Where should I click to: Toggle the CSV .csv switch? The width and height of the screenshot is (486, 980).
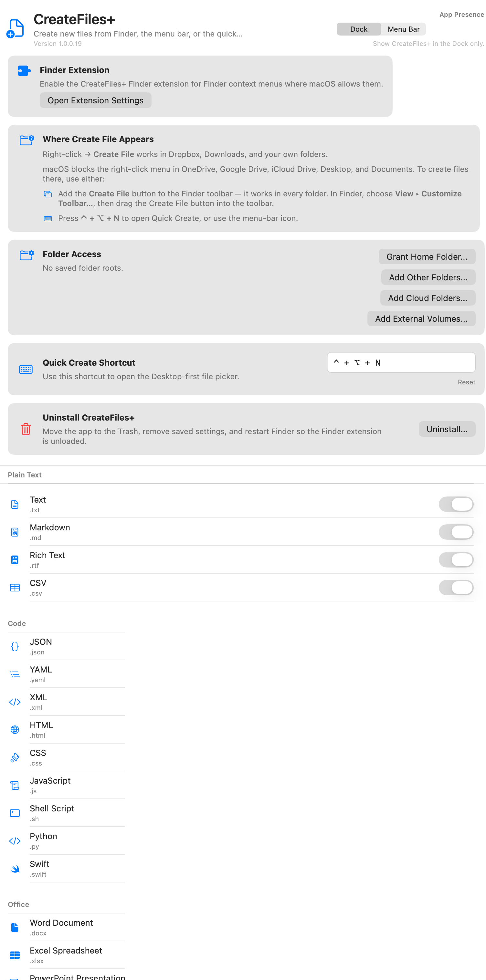456,588
